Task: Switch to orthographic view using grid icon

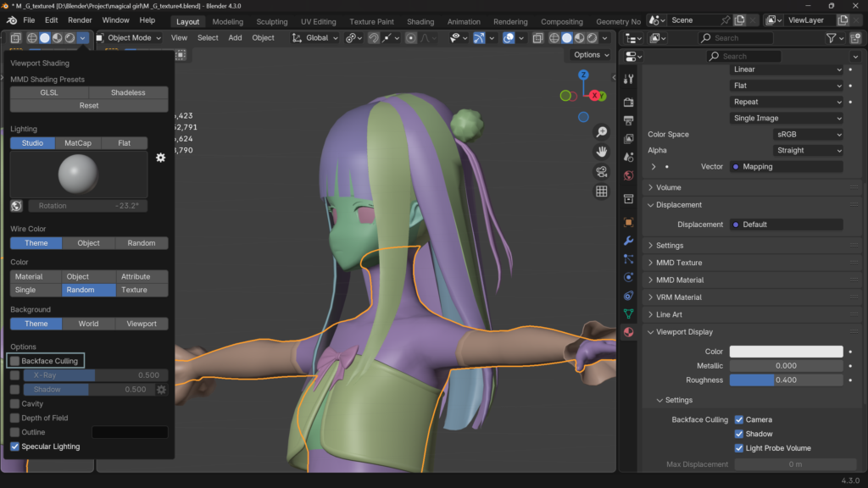Action: coord(601,191)
